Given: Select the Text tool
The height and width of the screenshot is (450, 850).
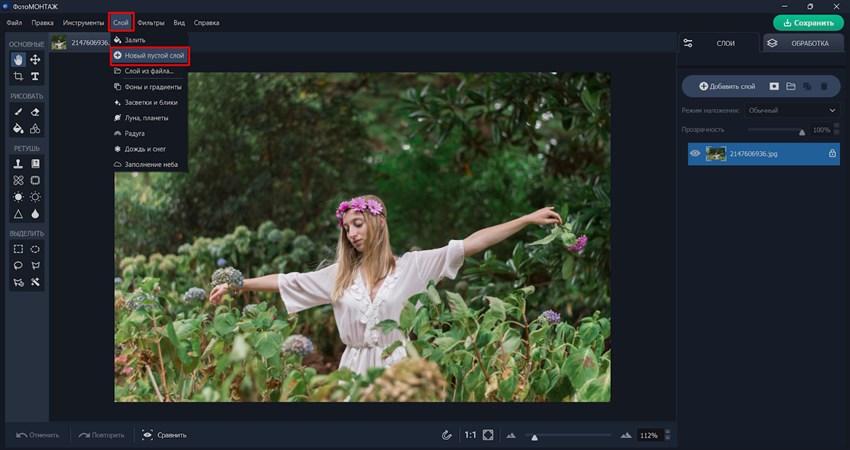Looking at the screenshot, I should click(35, 77).
